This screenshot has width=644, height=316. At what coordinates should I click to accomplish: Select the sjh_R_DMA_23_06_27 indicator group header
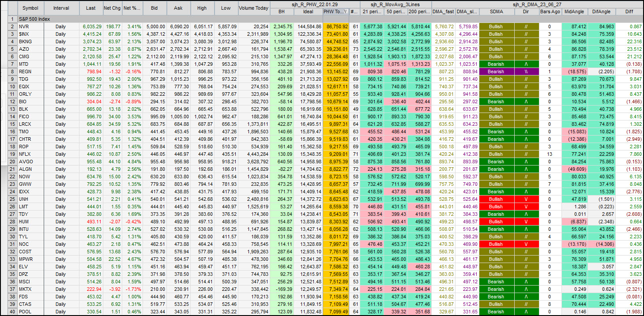pyautogui.click(x=537, y=4)
